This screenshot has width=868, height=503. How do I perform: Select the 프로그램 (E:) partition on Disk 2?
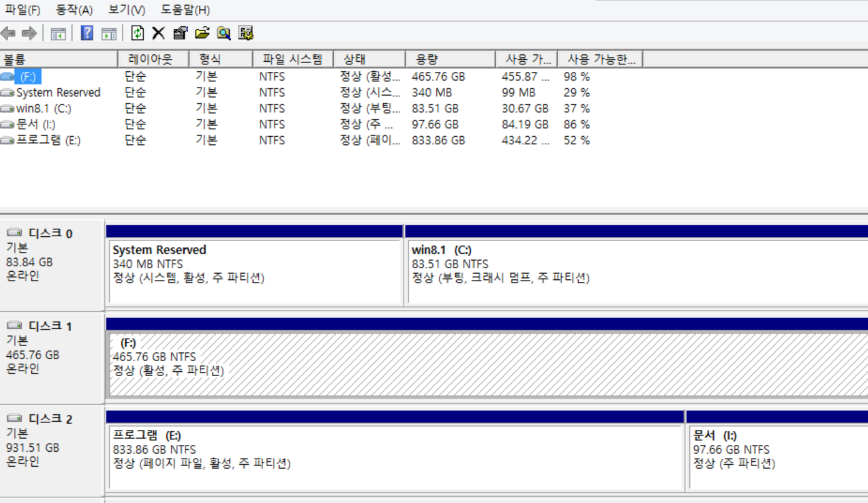[x=396, y=457]
